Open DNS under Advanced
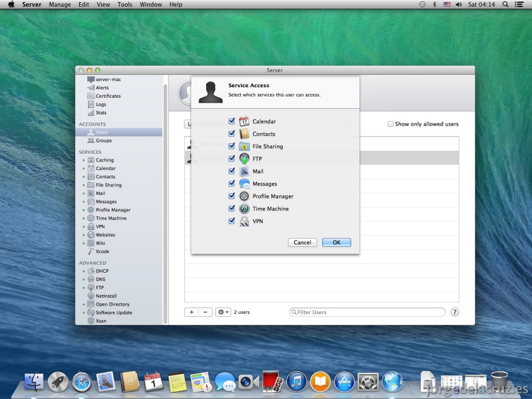The height and width of the screenshot is (399, 532). click(96, 279)
